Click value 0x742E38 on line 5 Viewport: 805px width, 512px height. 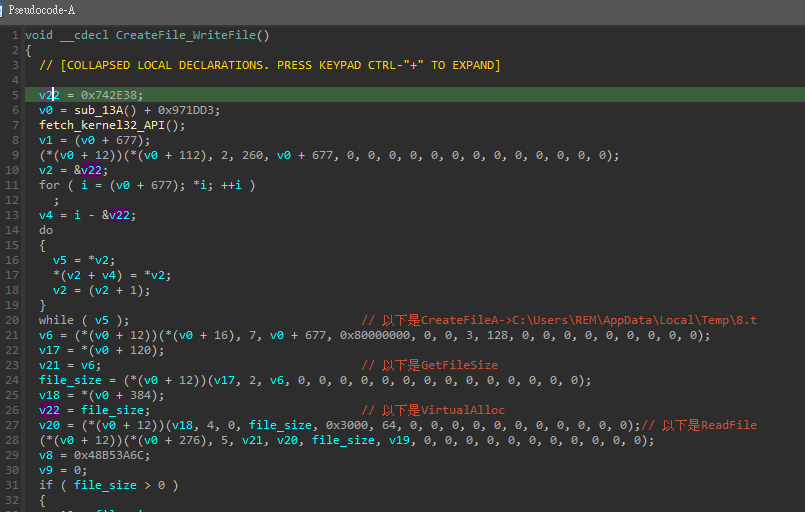pos(109,95)
